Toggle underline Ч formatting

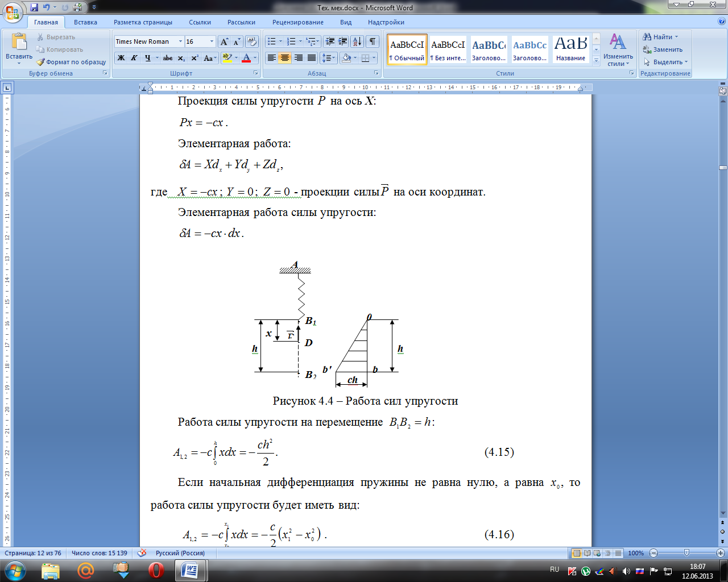pos(147,58)
